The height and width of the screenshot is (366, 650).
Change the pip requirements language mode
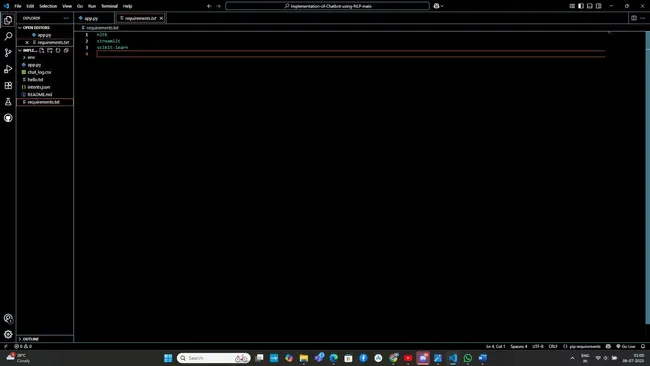585,346
